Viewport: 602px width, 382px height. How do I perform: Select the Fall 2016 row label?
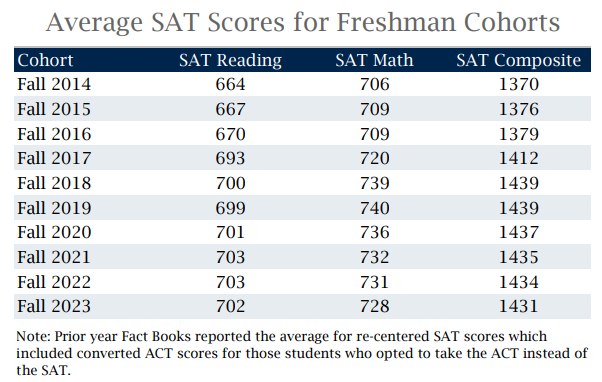54,134
